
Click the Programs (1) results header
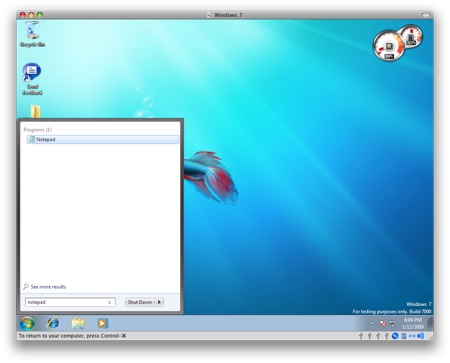(38, 130)
